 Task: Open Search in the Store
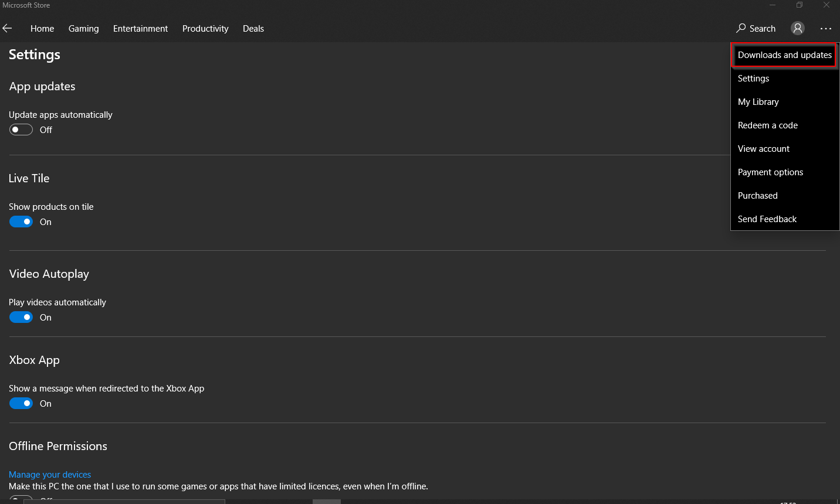[756, 28]
